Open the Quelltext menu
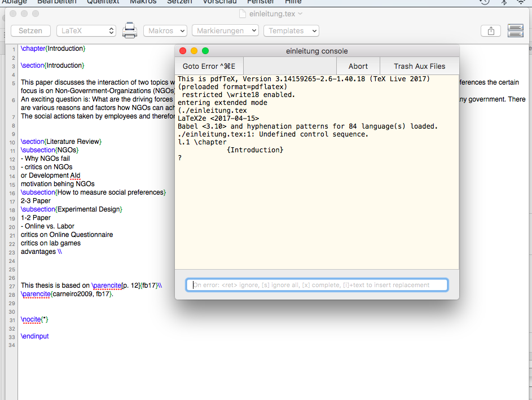The width and height of the screenshot is (532, 400). [103, 2]
